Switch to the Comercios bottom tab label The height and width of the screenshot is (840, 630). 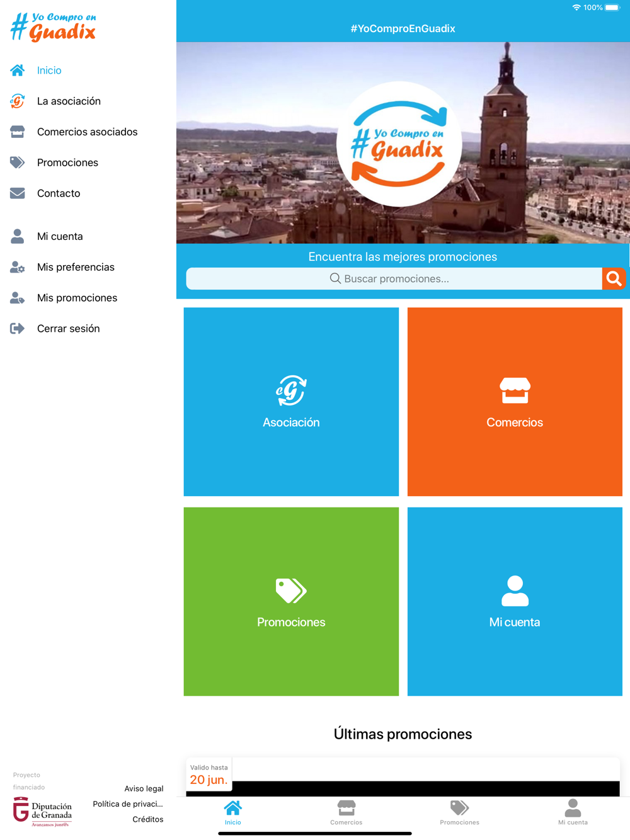pyautogui.click(x=346, y=822)
